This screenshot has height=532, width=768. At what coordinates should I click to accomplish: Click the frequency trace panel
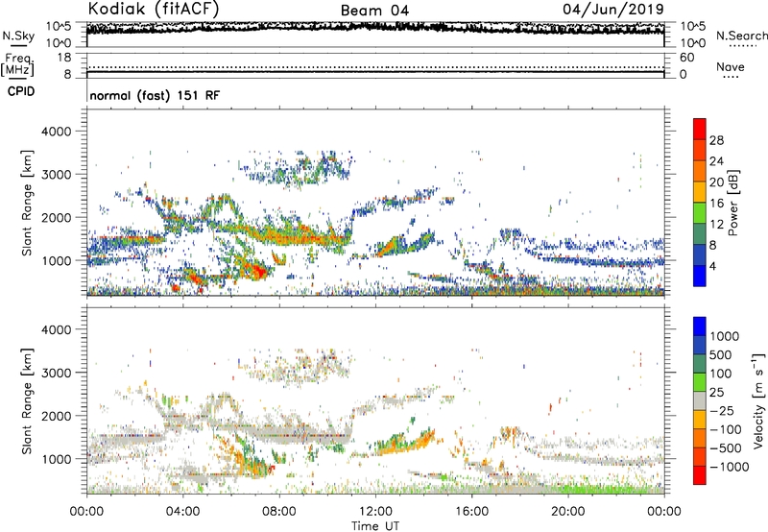point(375,65)
